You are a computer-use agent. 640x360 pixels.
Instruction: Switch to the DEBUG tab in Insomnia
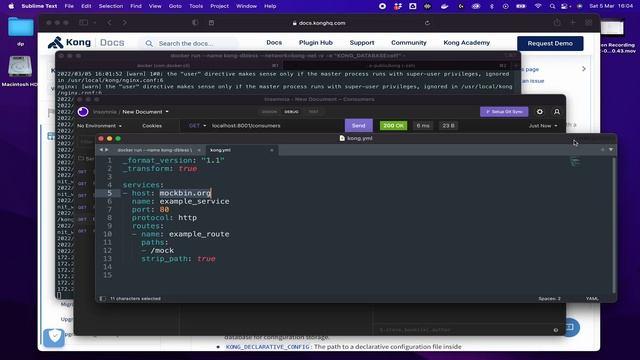[291, 112]
